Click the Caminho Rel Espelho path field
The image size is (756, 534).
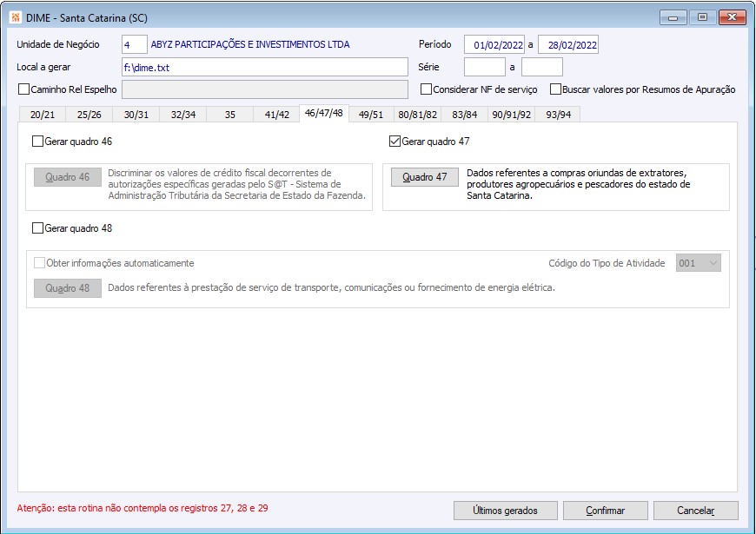(265, 89)
